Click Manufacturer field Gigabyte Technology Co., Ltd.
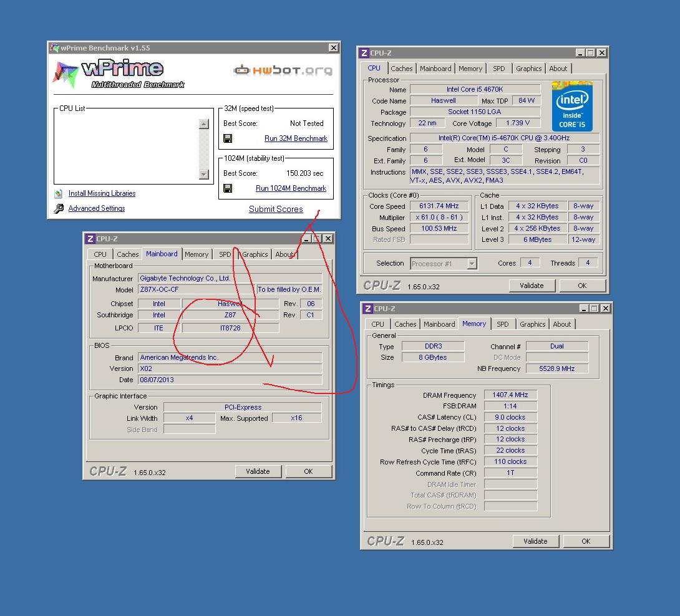The height and width of the screenshot is (616, 680). coord(230,278)
